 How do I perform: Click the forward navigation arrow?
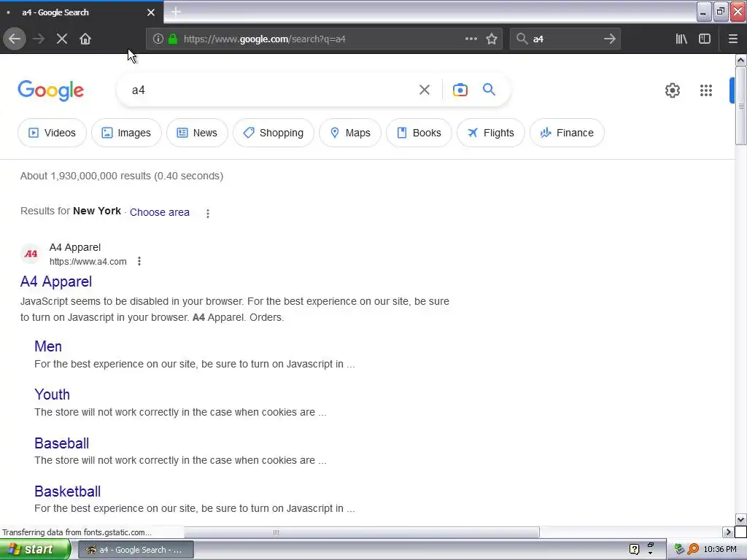39,39
